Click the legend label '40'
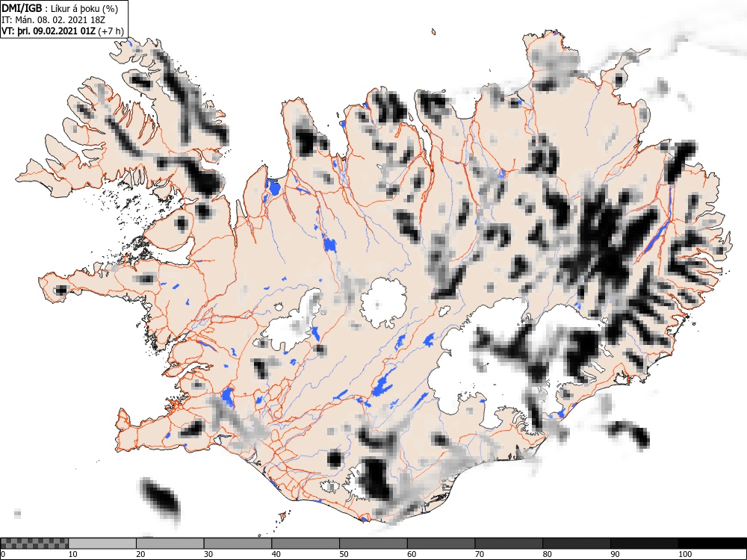The height and width of the screenshot is (560, 747). tap(276, 554)
